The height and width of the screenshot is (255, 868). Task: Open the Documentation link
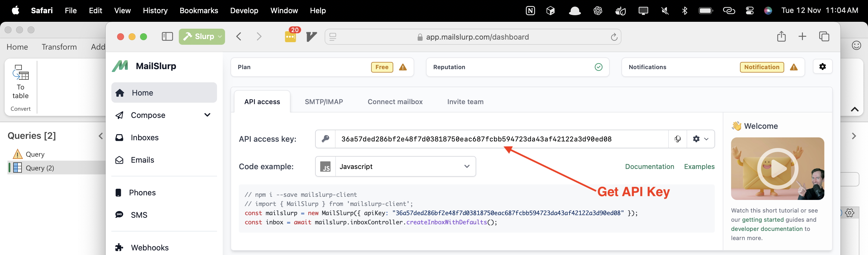[649, 166]
